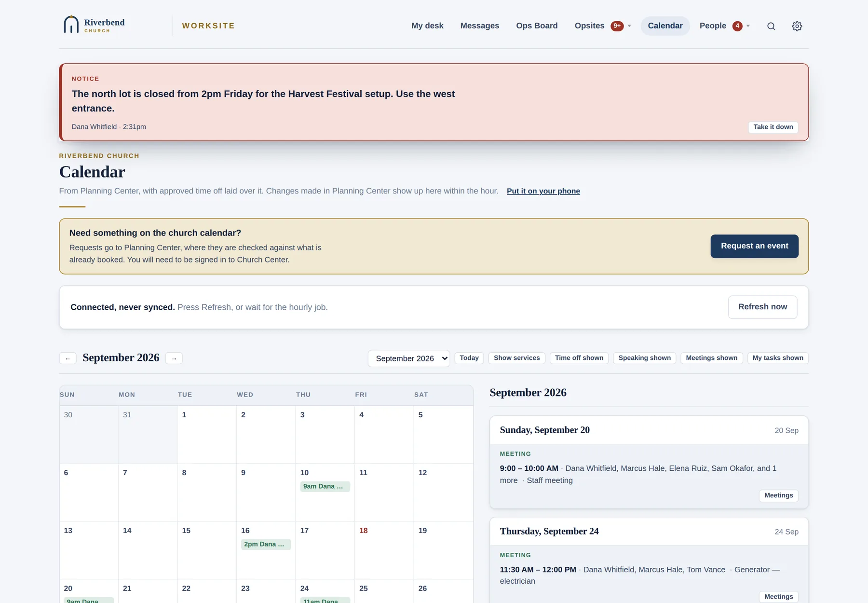868x603 pixels.
Task: Open the 2pm Dana event on September 16
Action: coord(266,544)
